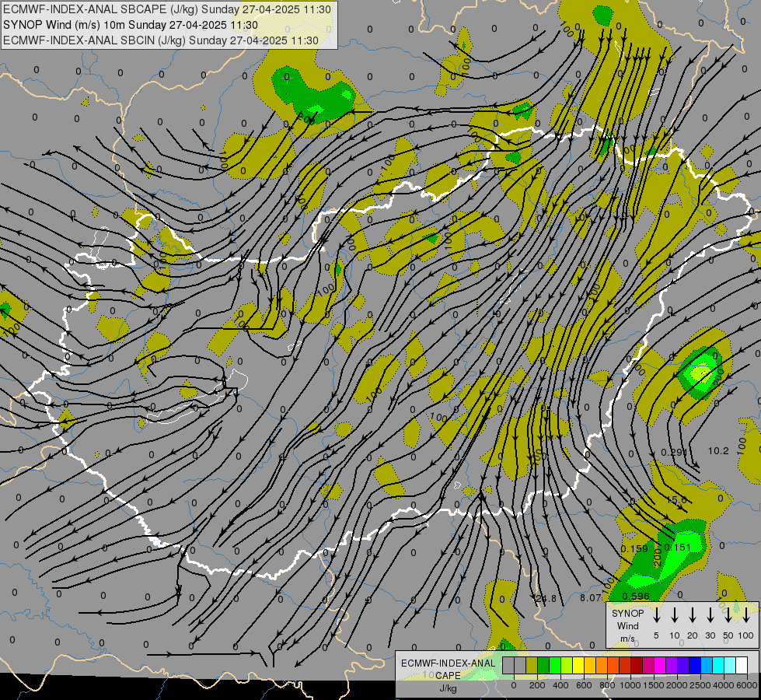
Task: Pick the deep blue swatch in CAPE scale
Action: [694, 665]
